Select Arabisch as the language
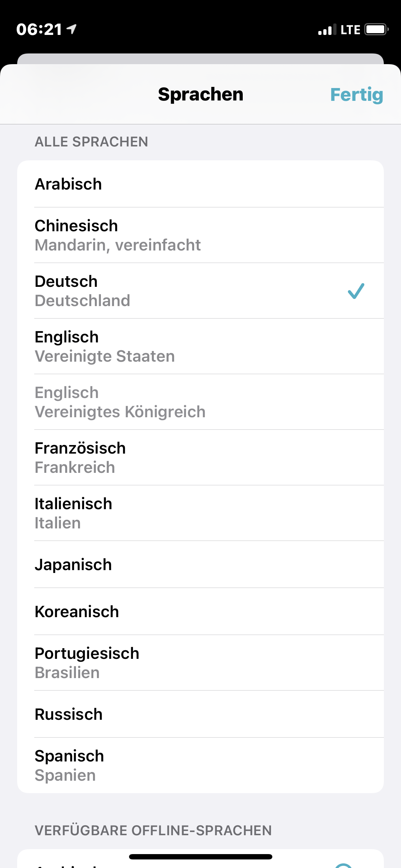401x868 pixels. pyautogui.click(x=200, y=184)
